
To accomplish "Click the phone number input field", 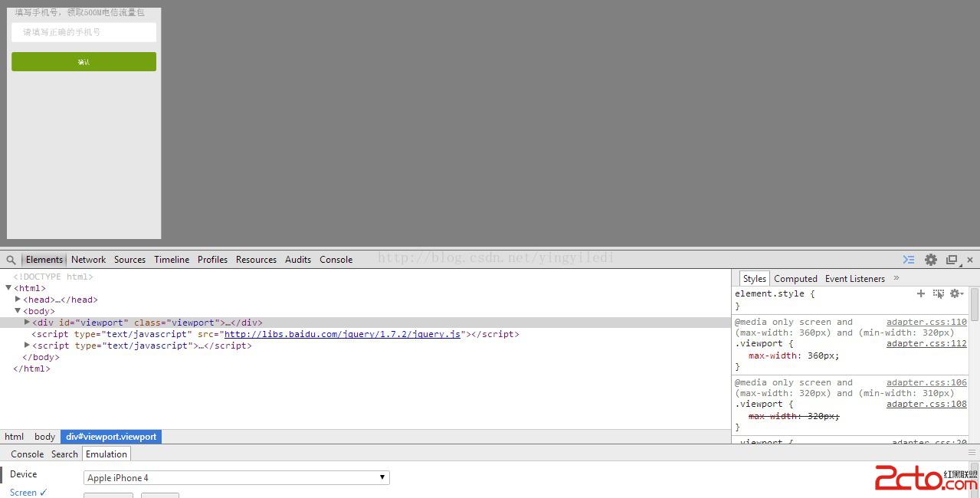I will tap(84, 32).
